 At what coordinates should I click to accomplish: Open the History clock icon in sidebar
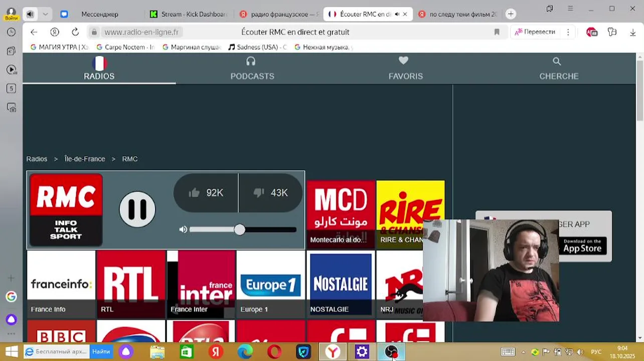[x=11, y=32]
